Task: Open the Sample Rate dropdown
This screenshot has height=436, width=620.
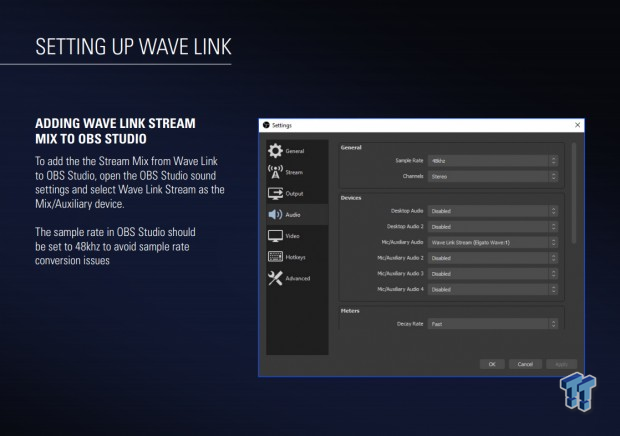Action: click(493, 161)
